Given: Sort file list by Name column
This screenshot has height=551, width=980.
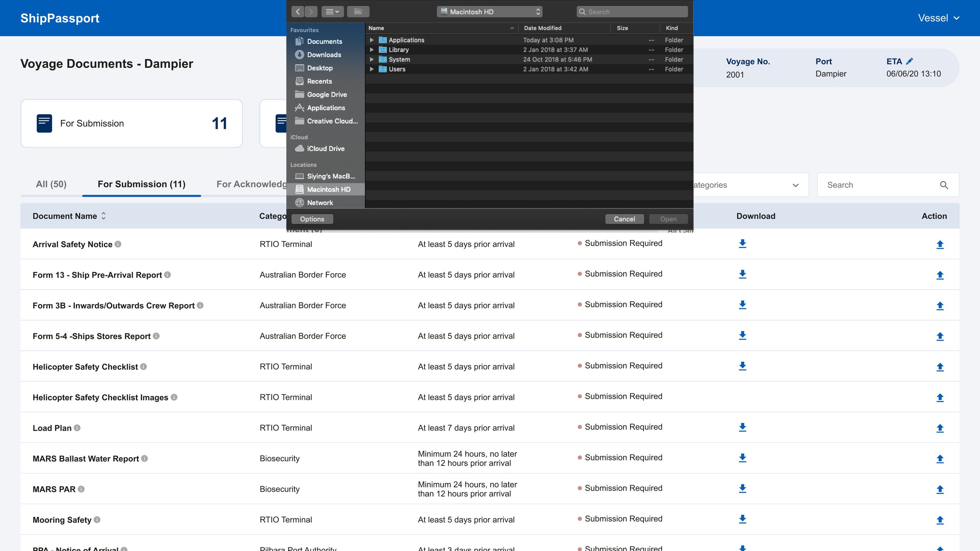Looking at the screenshot, I should [x=441, y=28].
